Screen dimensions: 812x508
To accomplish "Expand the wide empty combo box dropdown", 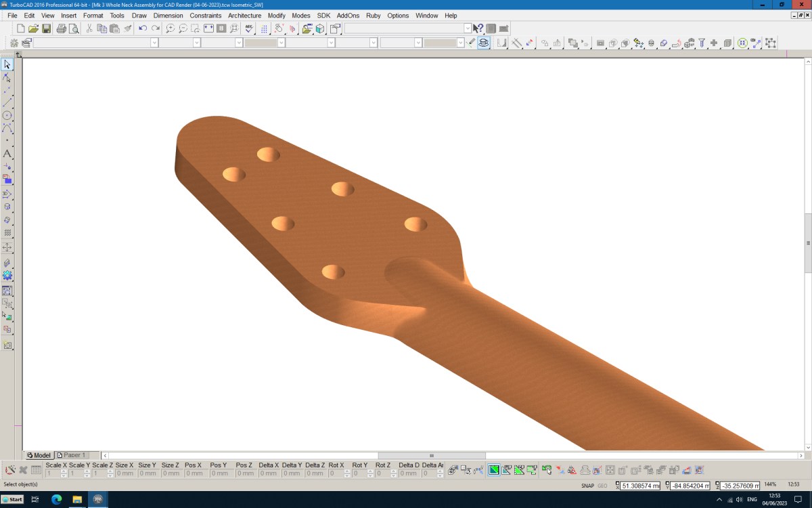I will [468, 28].
